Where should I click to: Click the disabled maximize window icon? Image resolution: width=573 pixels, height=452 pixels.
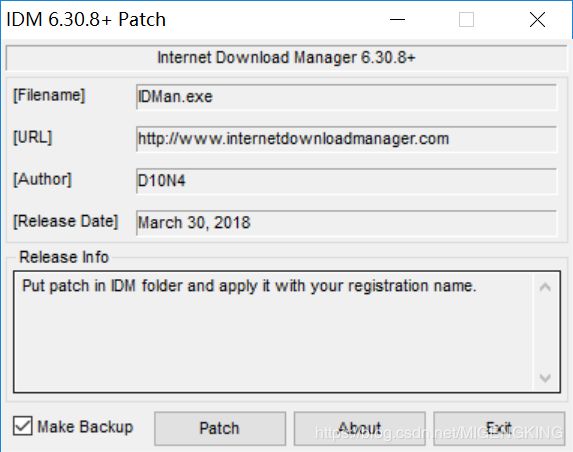coord(466,19)
